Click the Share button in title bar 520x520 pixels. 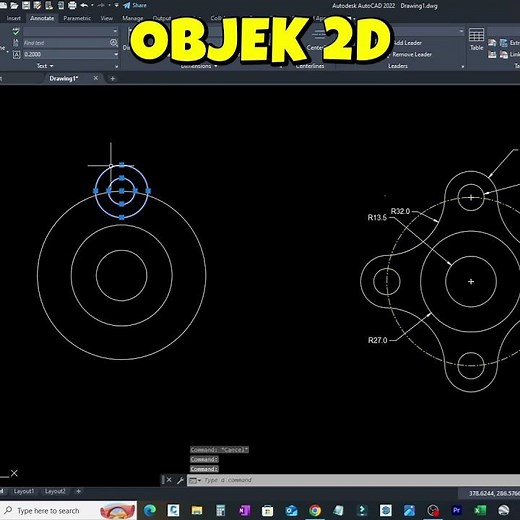pyautogui.click(x=135, y=5)
